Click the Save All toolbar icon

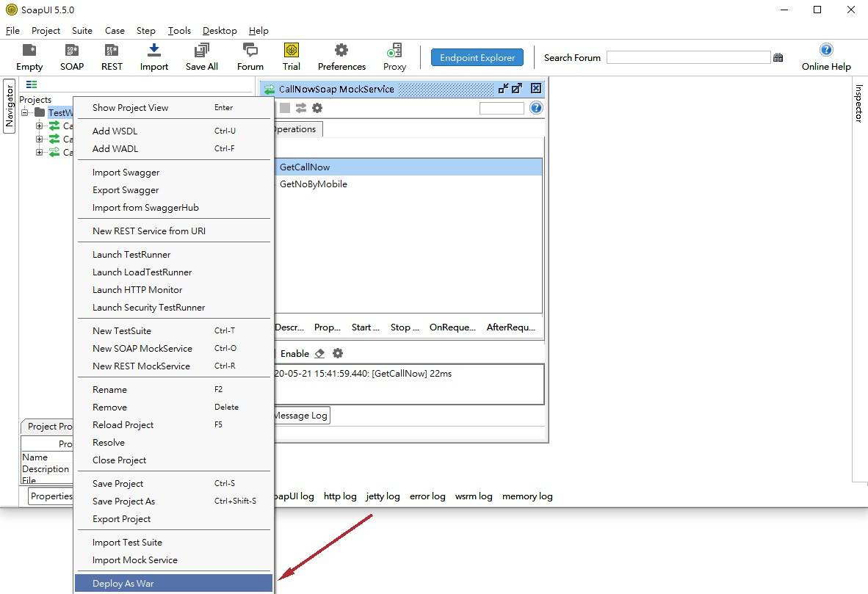(x=201, y=51)
